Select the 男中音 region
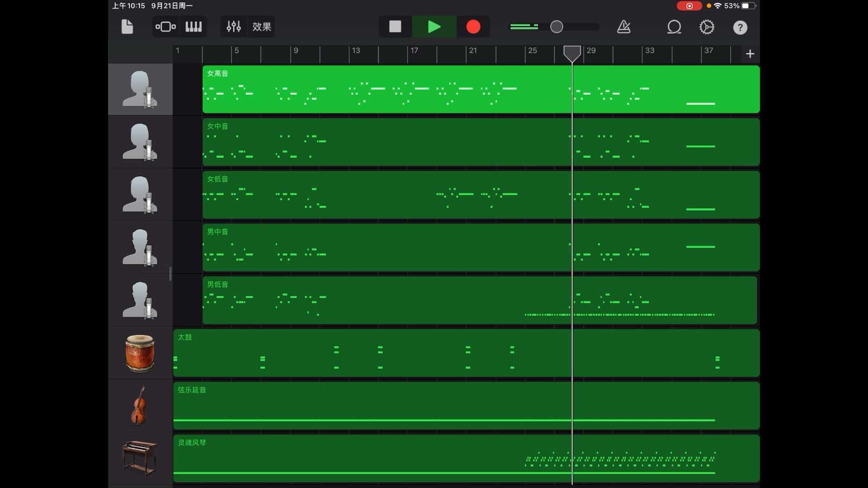This screenshot has width=868, height=488. 481,248
